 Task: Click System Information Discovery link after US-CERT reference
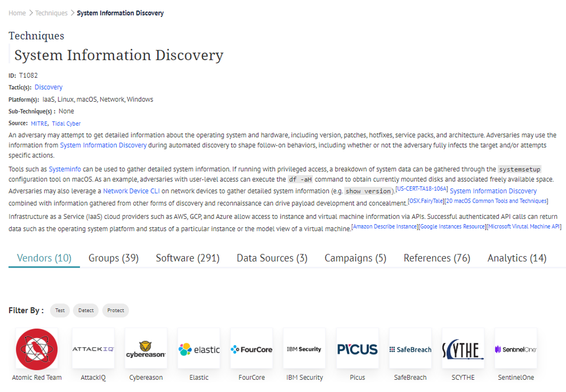493,191
